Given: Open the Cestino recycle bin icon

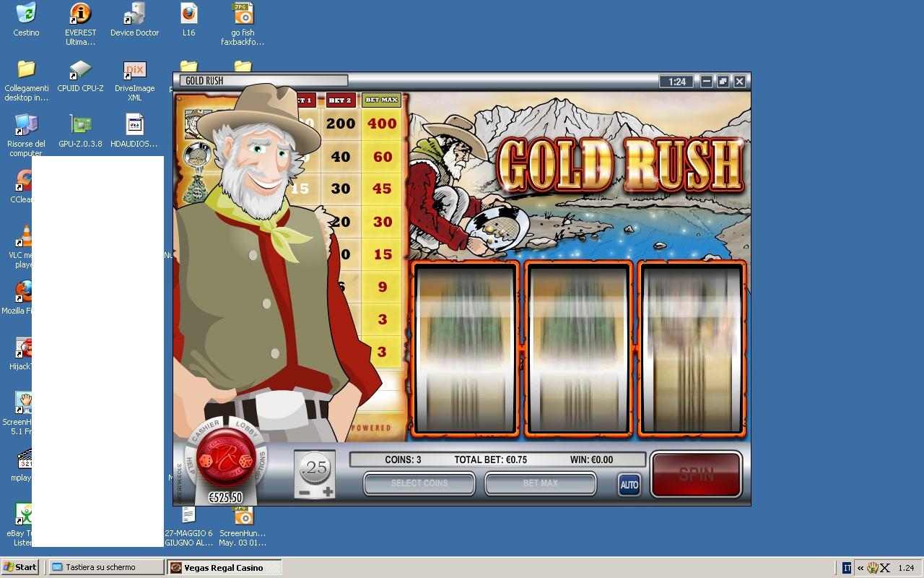Looking at the screenshot, I should point(26,20).
